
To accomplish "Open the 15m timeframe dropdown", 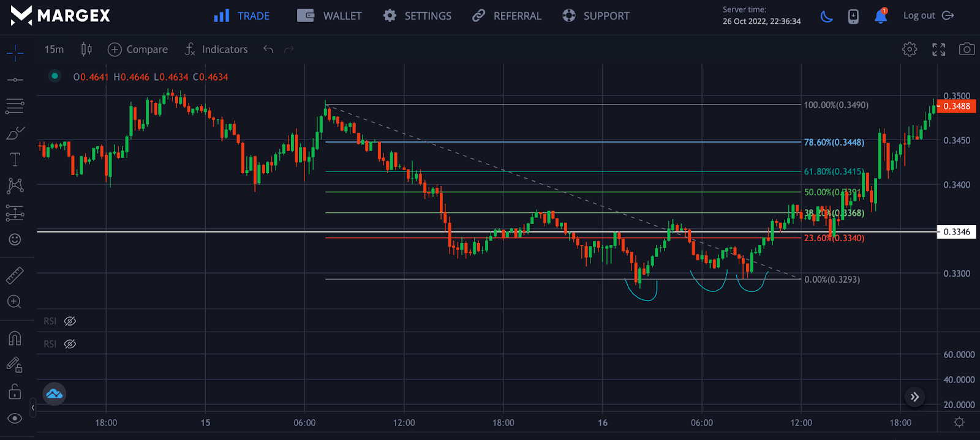I will pyautogui.click(x=54, y=50).
